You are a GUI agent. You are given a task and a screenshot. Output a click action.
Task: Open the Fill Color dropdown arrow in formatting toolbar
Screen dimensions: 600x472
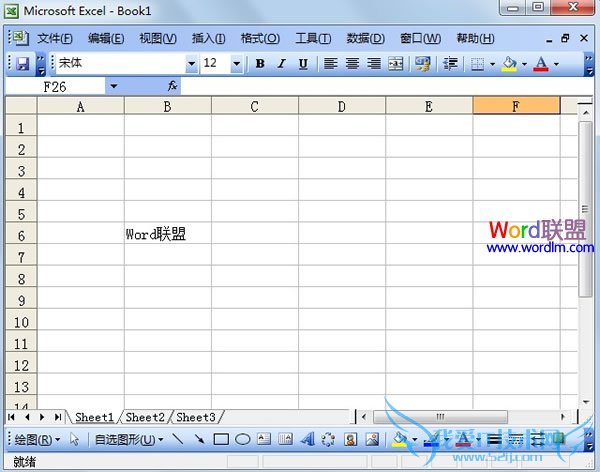pos(525,64)
